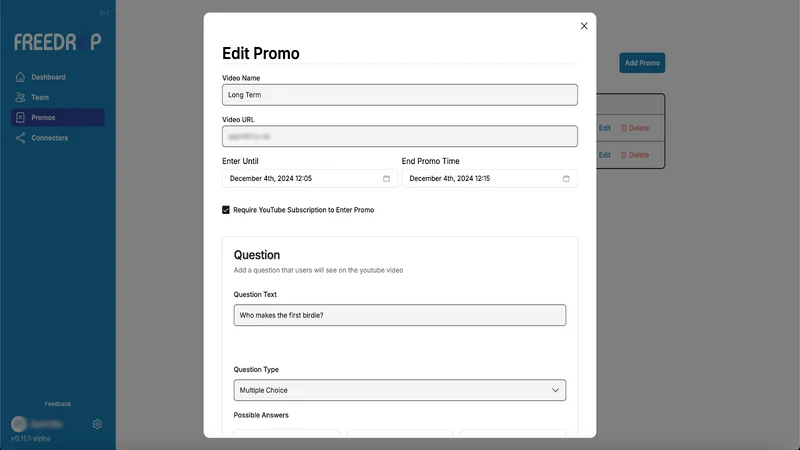Screen dimensions: 800x450
Task: Click the Promos sidebar icon
Action: click(x=20, y=118)
